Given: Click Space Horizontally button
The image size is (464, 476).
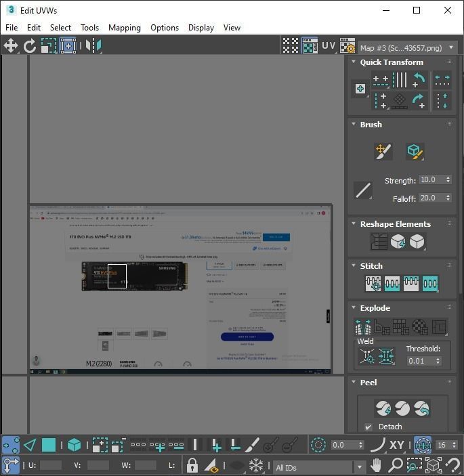Looking at the screenshot, I should [442, 80].
